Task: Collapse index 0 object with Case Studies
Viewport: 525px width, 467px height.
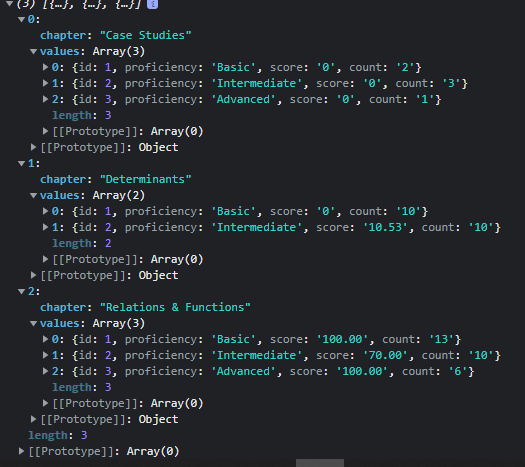Action: [21, 19]
